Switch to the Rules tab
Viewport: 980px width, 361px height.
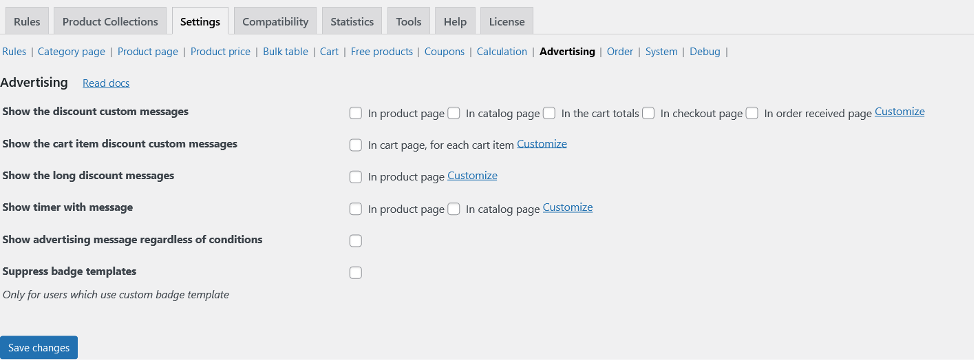pos(27,21)
